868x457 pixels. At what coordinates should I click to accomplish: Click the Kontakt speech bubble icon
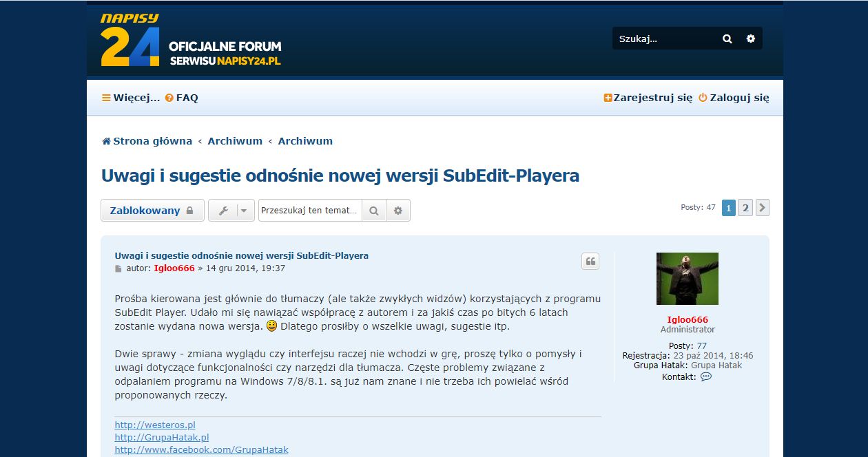click(x=705, y=377)
